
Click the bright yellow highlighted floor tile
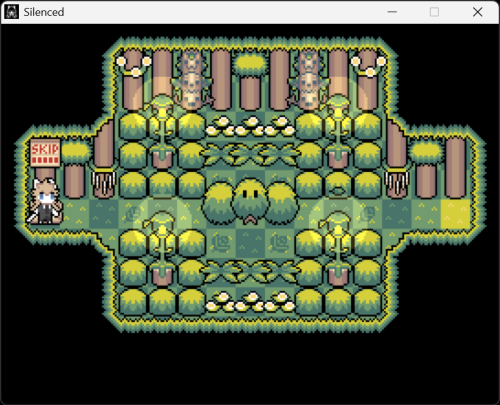(455, 213)
